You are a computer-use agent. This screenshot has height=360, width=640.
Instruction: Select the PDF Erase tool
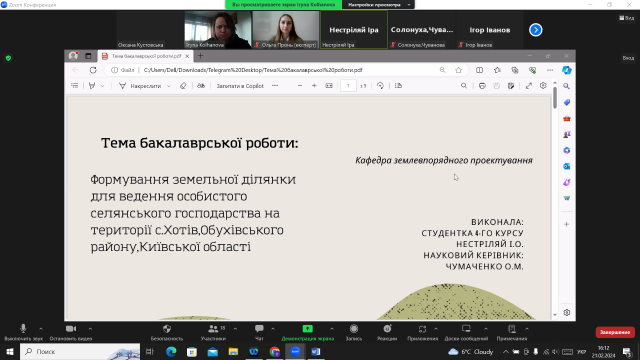183,86
